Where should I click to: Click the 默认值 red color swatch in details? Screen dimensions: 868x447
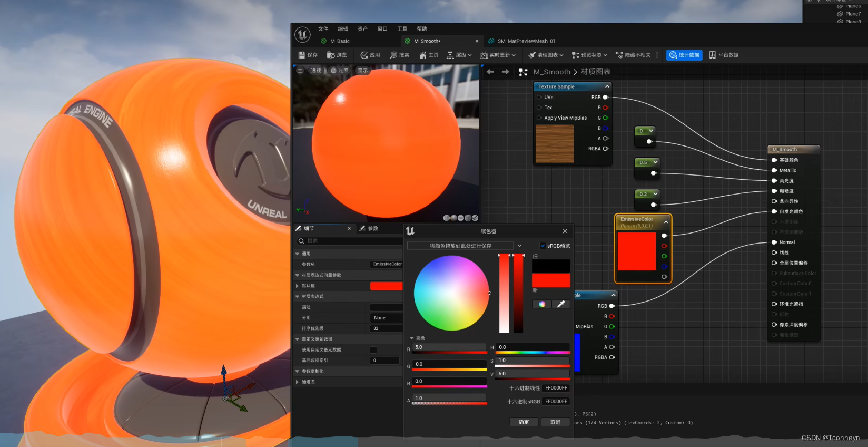coord(387,286)
